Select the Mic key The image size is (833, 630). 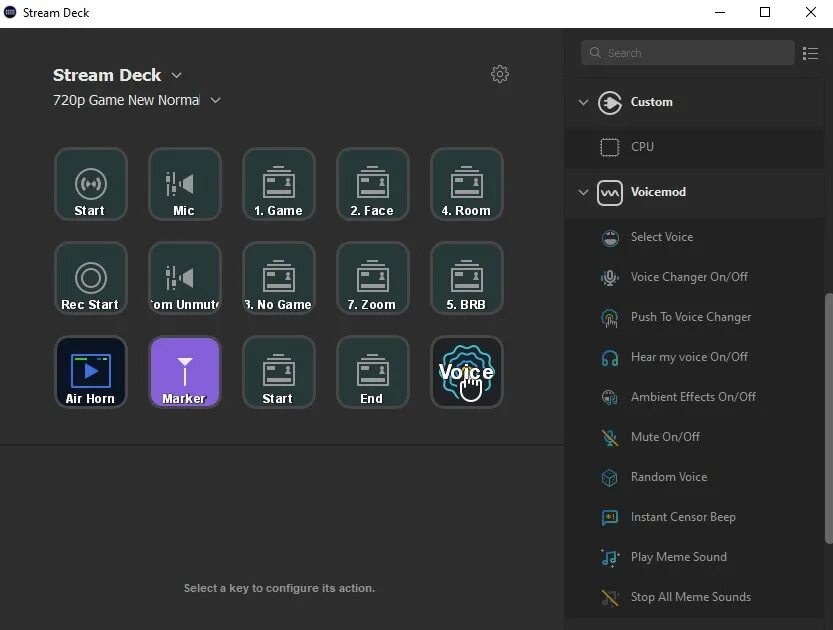[x=185, y=184]
